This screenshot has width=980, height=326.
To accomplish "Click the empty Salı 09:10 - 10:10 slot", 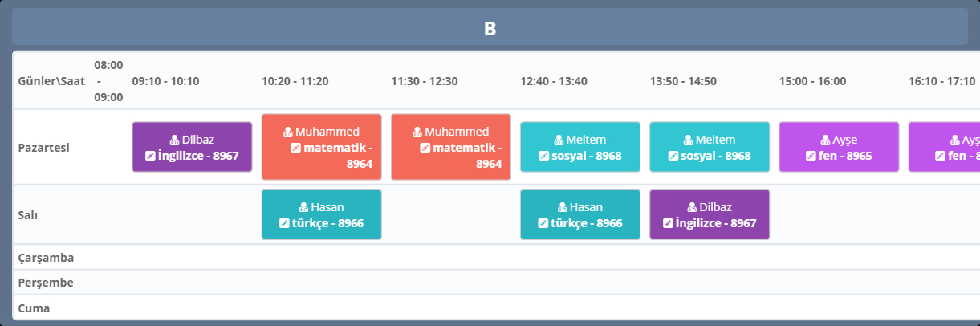I will point(192,214).
